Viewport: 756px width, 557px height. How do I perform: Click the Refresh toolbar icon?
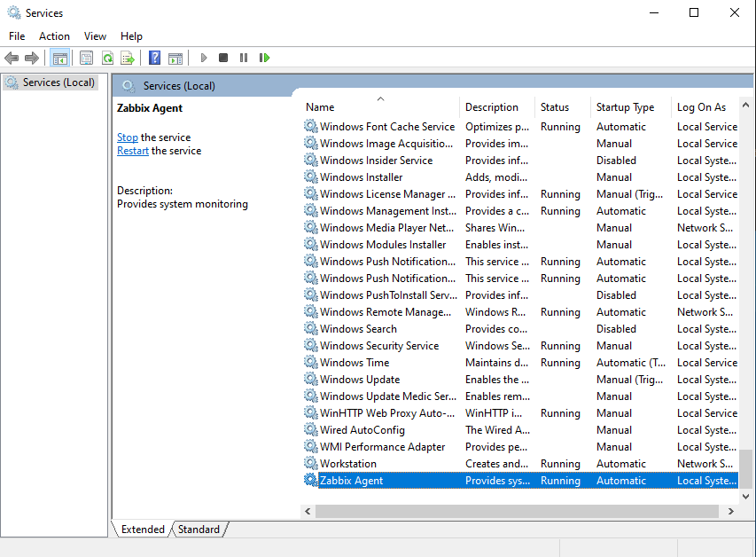(107, 58)
